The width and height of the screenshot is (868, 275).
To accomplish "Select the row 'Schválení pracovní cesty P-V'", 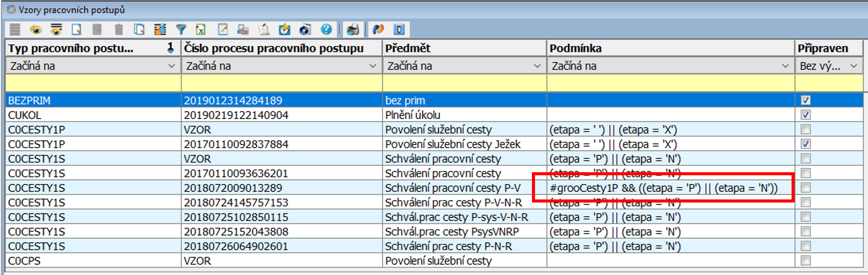I will 452,188.
